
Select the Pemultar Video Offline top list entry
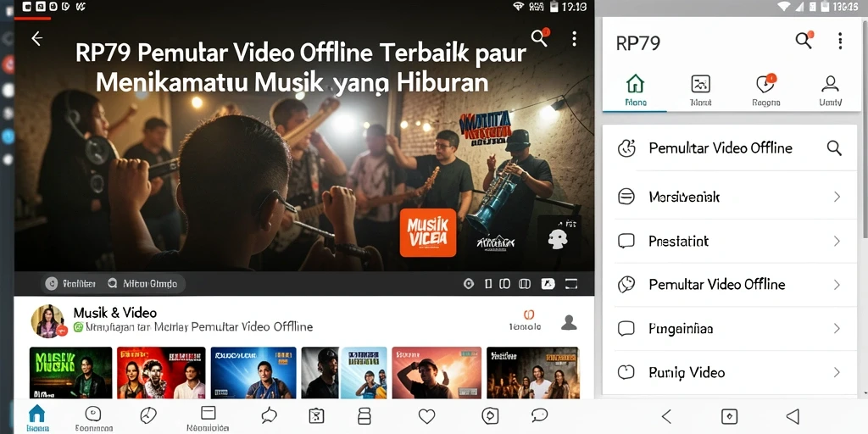click(x=730, y=147)
